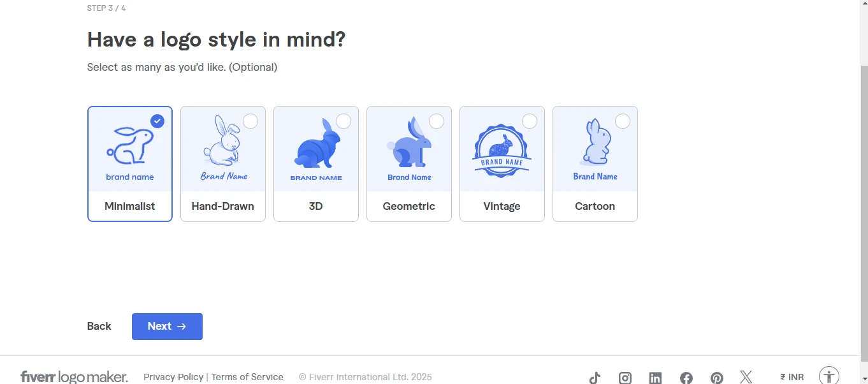This screenshot has height=384, width=868.
Task: Open the INR currency selector
Action: coord(792,377)
